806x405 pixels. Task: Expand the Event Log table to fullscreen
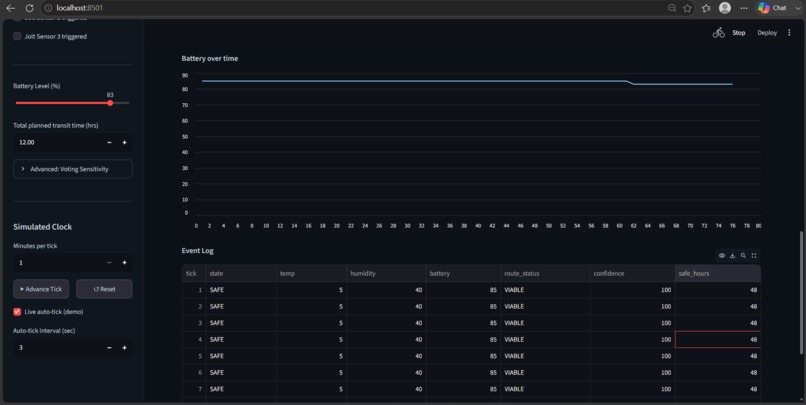click(x=754, y=255)
